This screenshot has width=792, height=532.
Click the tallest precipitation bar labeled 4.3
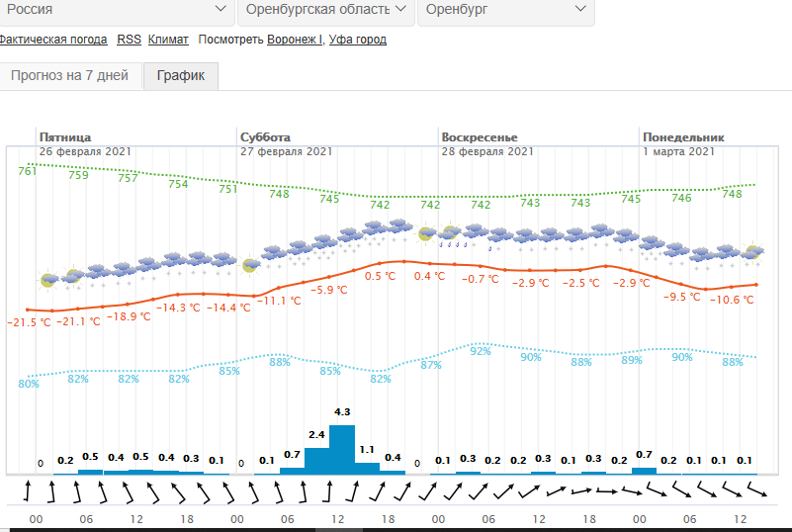coord(342,450)
